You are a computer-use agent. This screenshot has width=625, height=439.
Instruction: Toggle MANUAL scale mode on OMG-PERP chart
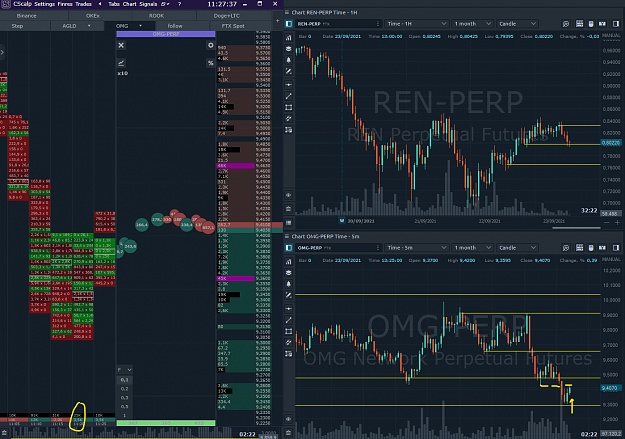(x=611, y=259)
